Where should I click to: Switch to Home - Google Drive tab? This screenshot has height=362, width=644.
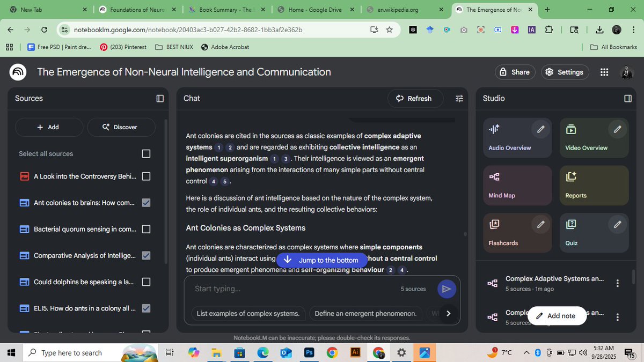pyautogui.click(x=314, y=10)
